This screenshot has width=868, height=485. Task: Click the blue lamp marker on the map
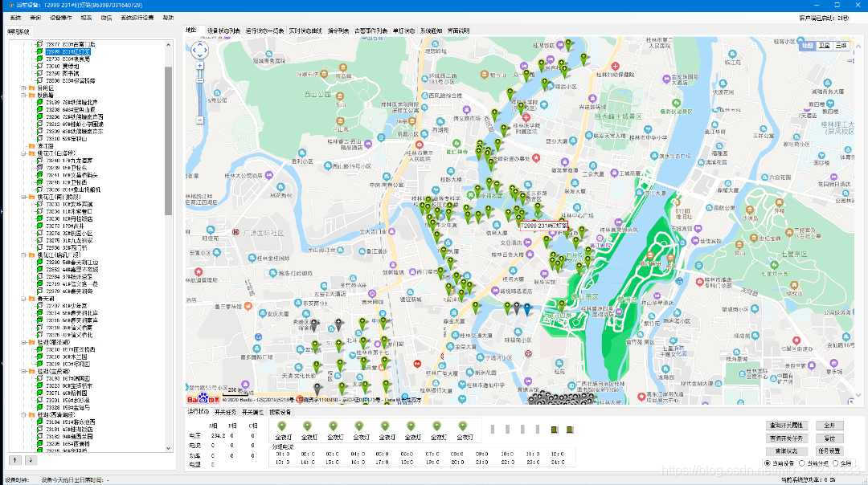(527, 308)
